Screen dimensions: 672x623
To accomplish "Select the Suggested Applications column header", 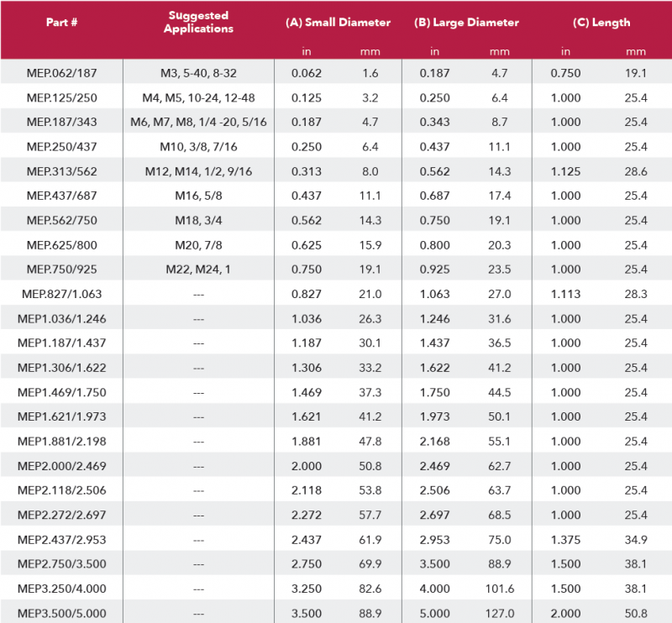I will pyautogui.click(x=199, y=23).
